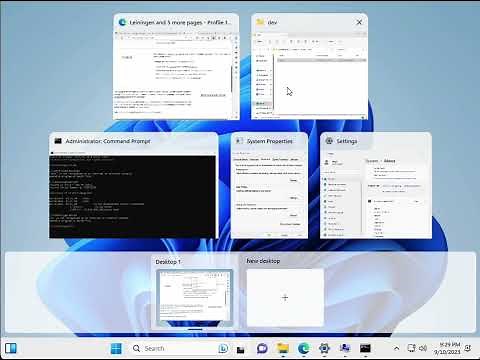Image resolution: width=480 pixels, height=360 pixels.
Task: Open File Explorer from the taskbar
Action: click(283, 348)
